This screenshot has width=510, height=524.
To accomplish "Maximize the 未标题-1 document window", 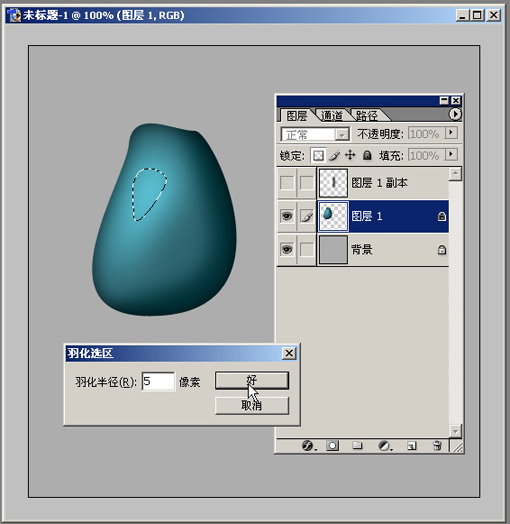I will click(x=478, y=15).
